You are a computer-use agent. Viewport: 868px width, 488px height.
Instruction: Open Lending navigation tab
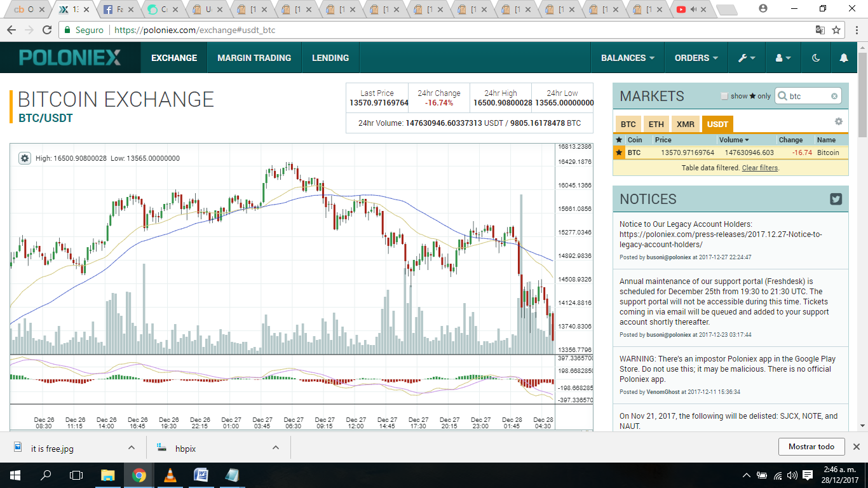coord(330,58)
